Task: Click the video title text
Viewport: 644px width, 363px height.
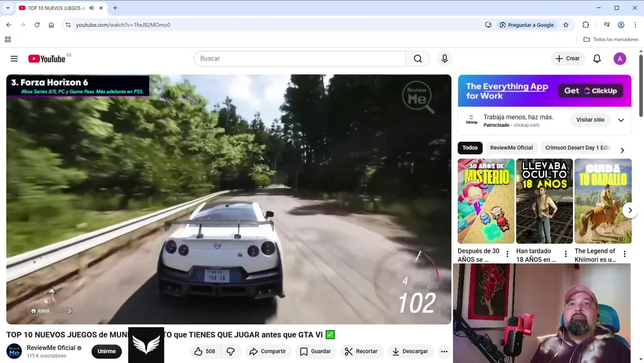Action: coord(170,335)
